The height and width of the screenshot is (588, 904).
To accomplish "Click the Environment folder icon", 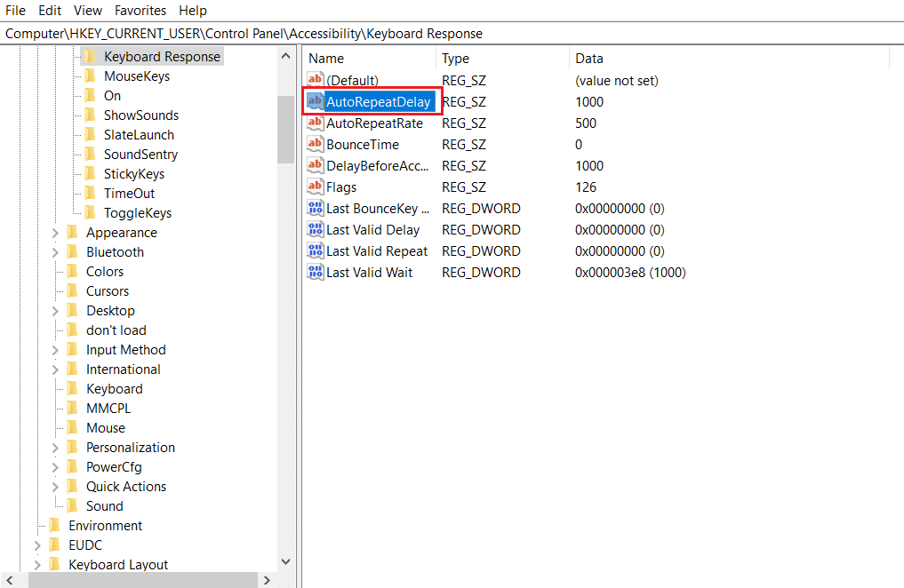I will click(55, 525).
